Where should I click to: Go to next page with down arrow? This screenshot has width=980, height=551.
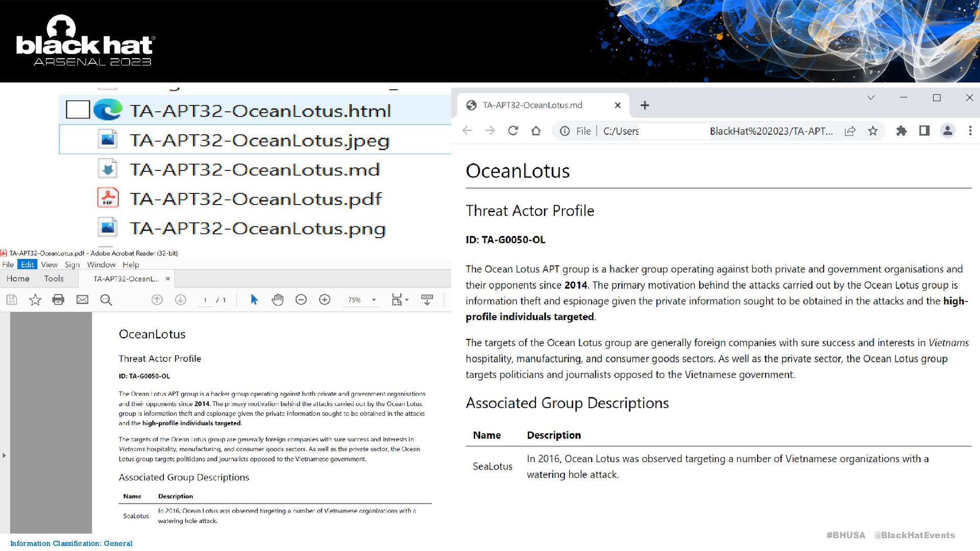click(181, 300)
